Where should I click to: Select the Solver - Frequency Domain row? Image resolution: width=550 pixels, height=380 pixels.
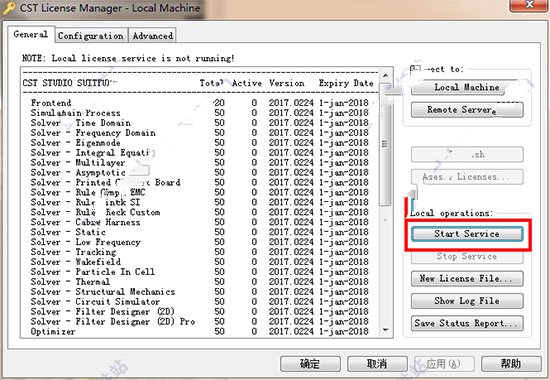coord(200,133)
